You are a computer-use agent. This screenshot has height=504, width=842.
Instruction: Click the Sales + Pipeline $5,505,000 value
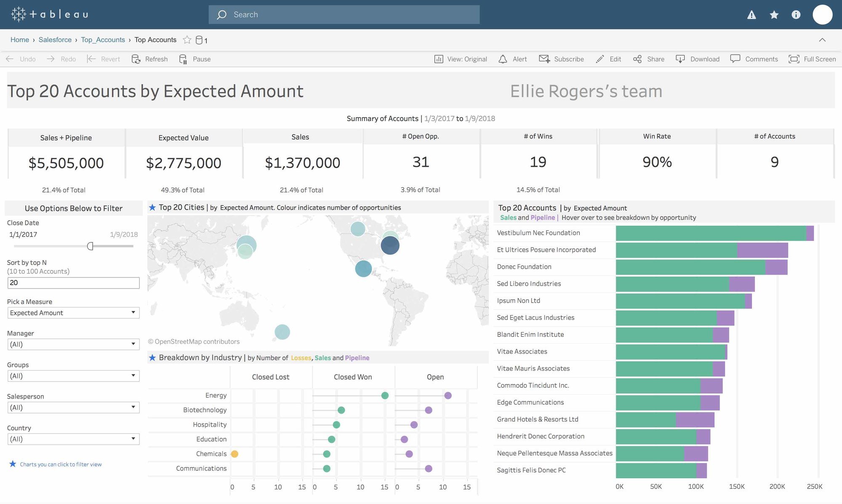66,163
